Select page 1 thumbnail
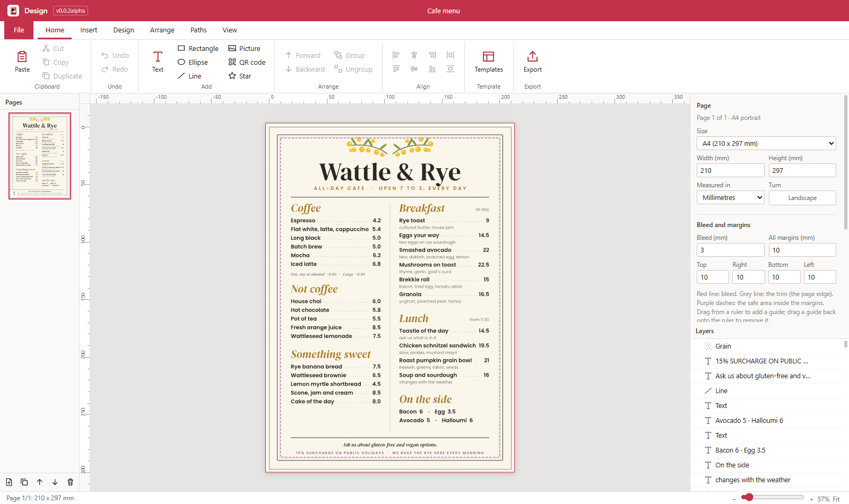 click(x=40, y=156)
